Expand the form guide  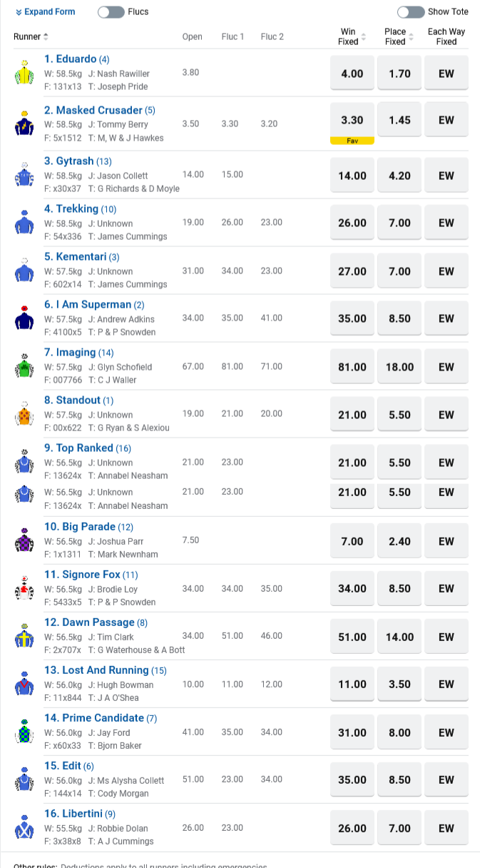coord(45,12)
